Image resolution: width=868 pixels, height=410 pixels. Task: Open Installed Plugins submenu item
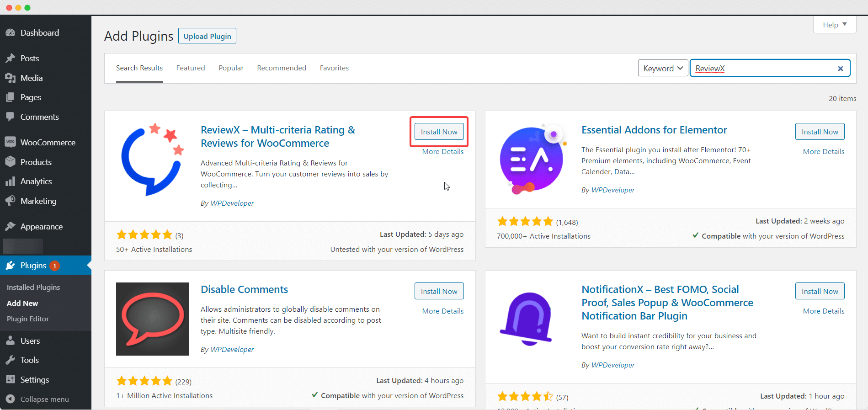click(x=33, y=287)
